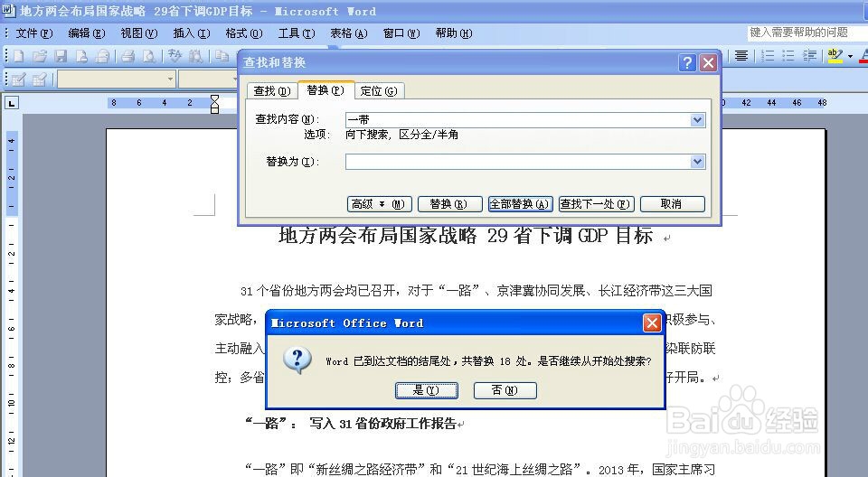Click the Word document icon in title bar
This screenshot has width=868, height=477.
click(8, 11)
